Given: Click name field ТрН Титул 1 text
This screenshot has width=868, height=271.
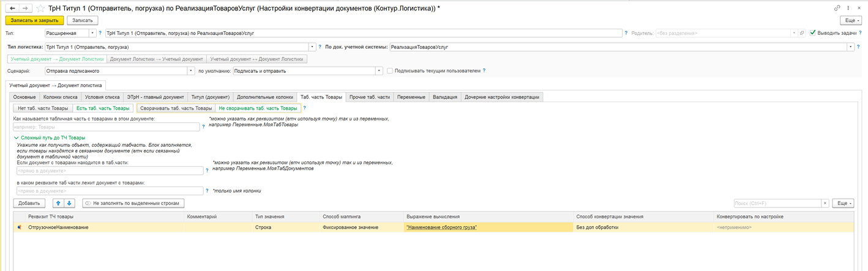Looking at the screenshot, I should 364,33.
